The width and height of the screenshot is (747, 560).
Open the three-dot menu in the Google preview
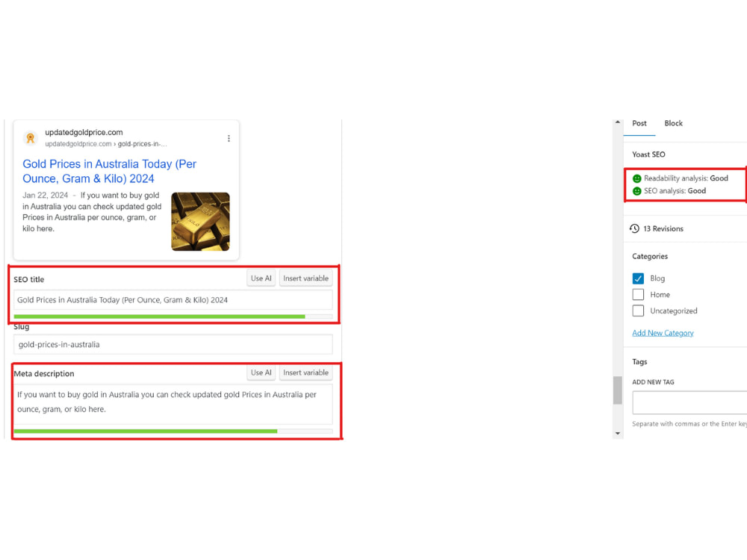[229, 138]
